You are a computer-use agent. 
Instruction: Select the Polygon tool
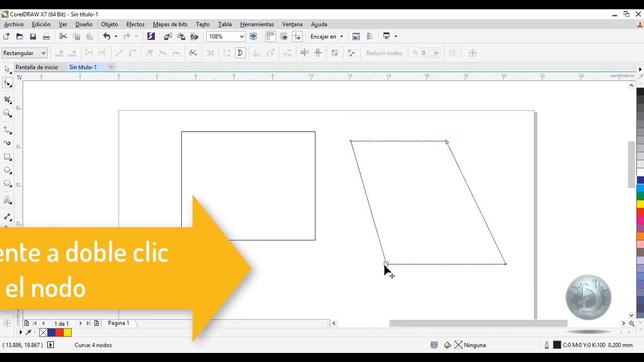coord(8,184)
